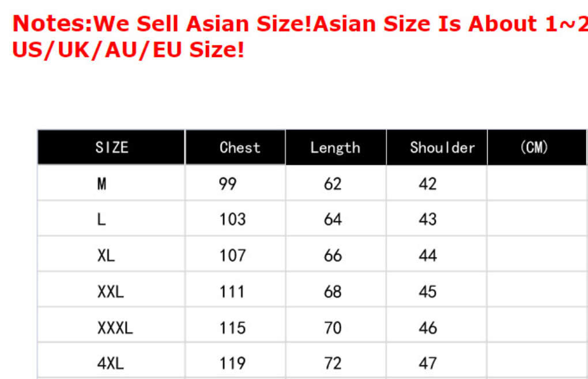Click the (CM) unit header
This screenshot has height=379, width=588.
pyautogui.click(x=534, y=147)
